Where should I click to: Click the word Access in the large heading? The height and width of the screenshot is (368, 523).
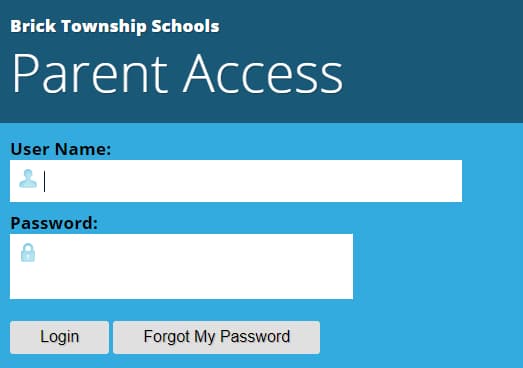pos(264,74)
